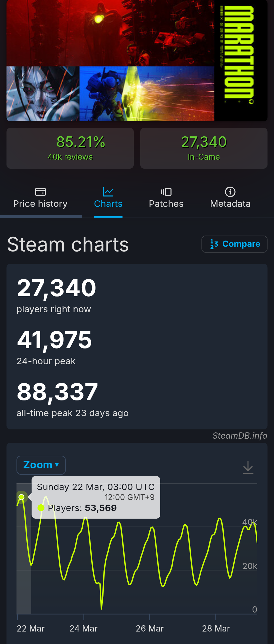The height and width of the screenshot is (644, 274).
Task: Open the 27,340 In-Game stat card
Action: pos(204,148)
